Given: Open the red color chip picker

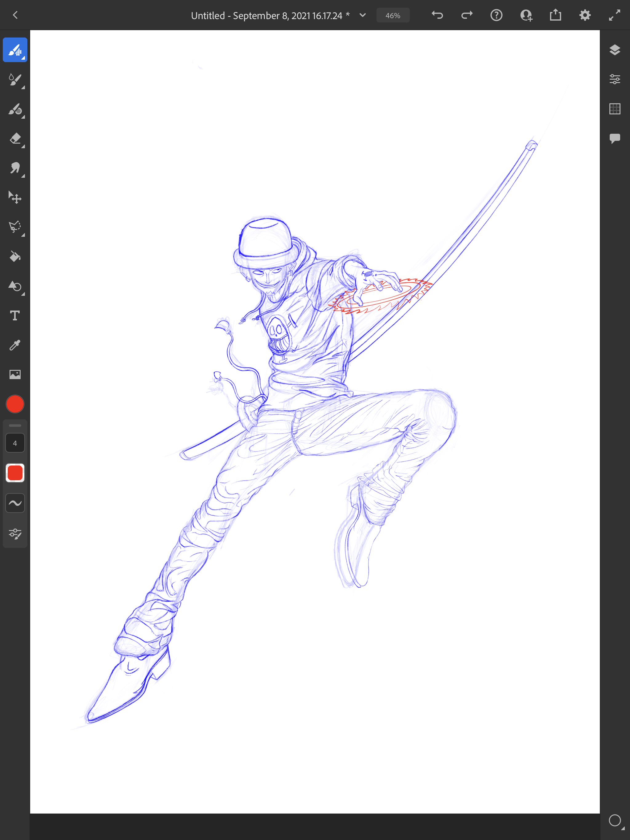Looking at the screenshot, I should 15,404.
